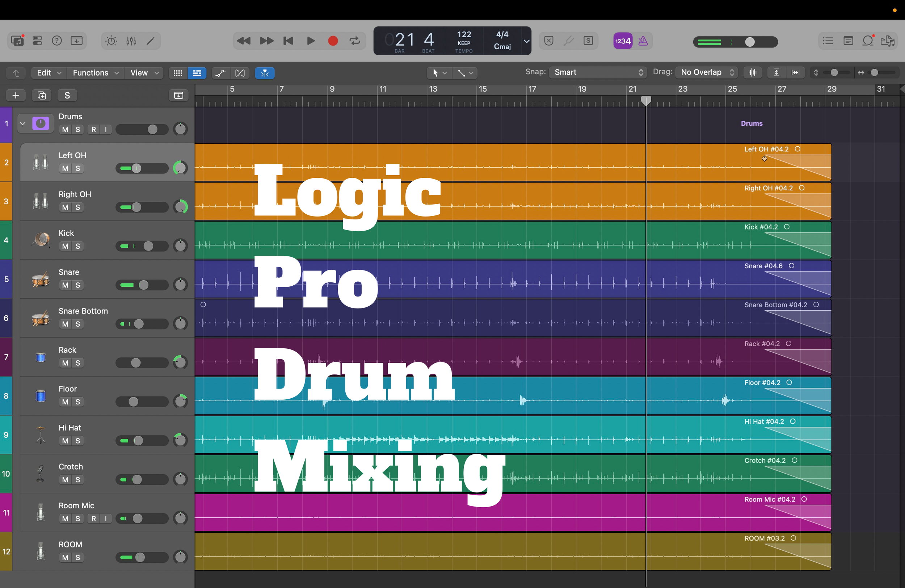Image resolution: width=905 pixels, height=588 pixels.
Task: Show automation curve button
Action: click(x=220, y=73)
